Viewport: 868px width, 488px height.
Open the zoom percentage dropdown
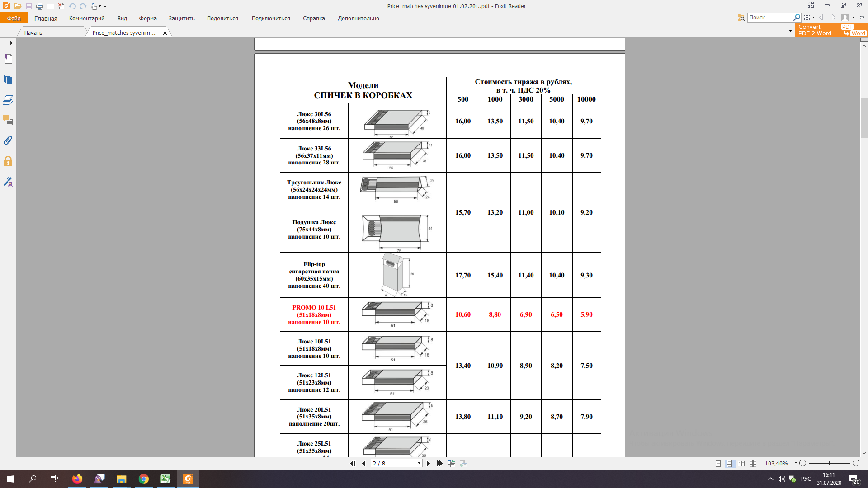[796, 463]
